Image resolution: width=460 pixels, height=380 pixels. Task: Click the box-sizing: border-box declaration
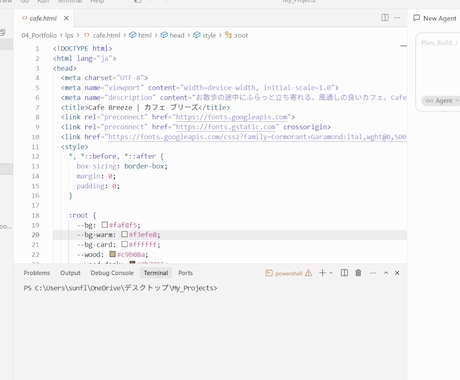click(122, 166)
